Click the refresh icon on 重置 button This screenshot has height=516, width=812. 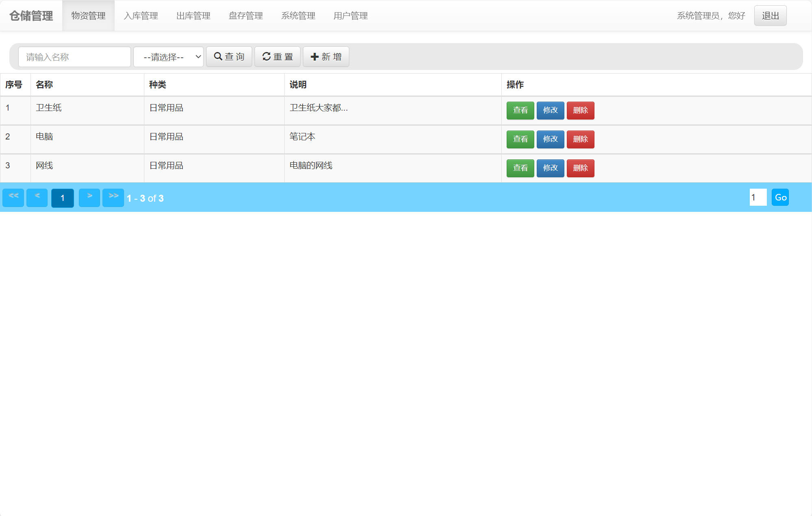tap(266, 57)
